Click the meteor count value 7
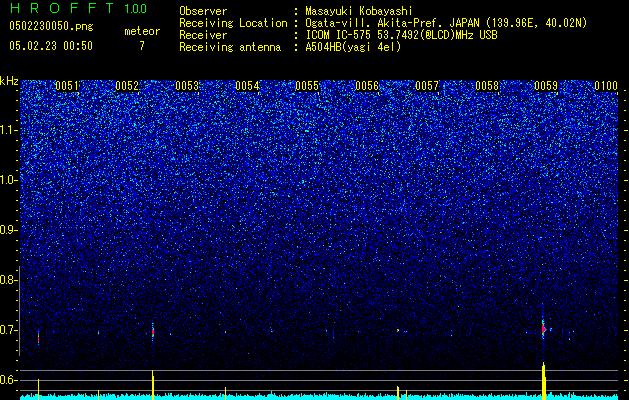629x400 pixels. pos(142,46)
